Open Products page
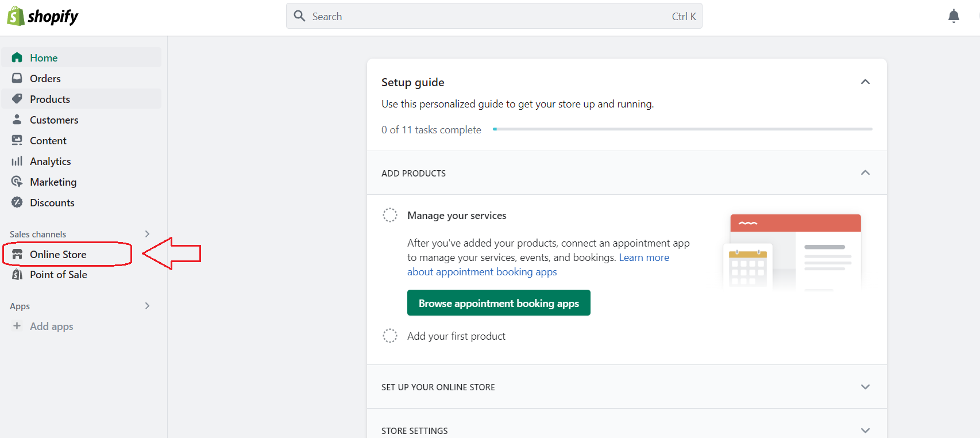This screenshot has height=438, width=980. click(82, 99)
